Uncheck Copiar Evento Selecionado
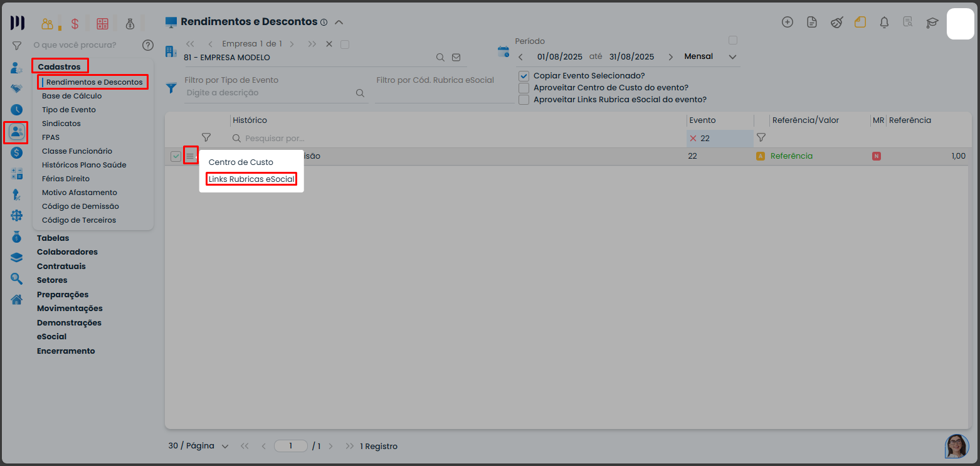 (x=524, y=76)
